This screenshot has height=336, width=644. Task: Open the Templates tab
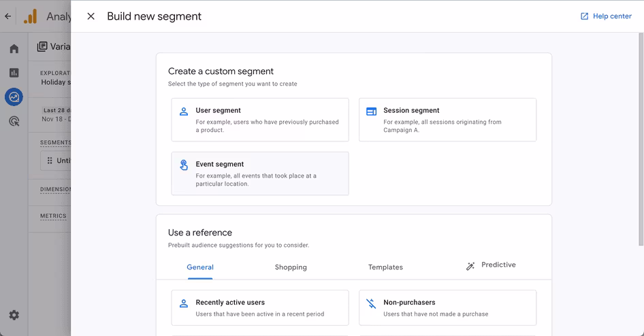pyautogui.click(x=385, y=267)
